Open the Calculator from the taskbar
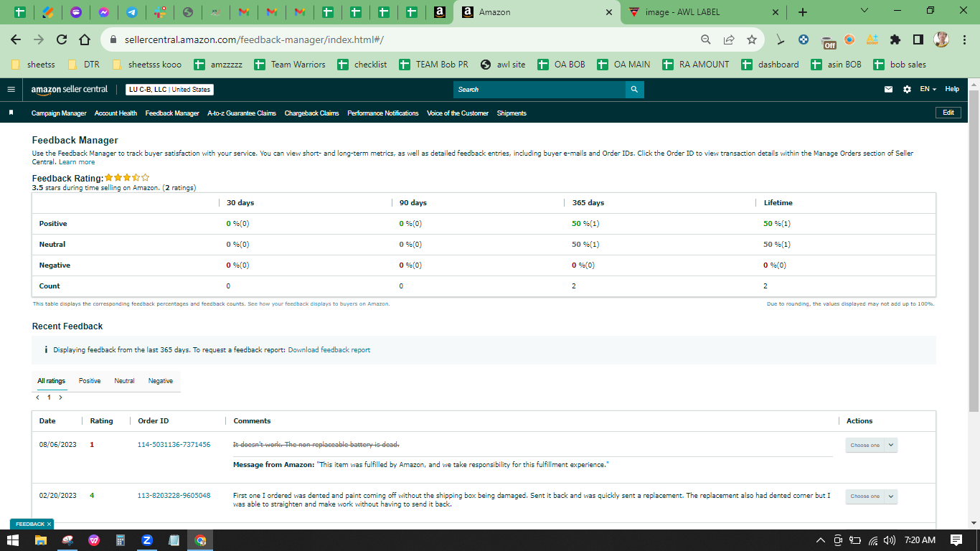 pyautogui.click(x=121, y=540)
